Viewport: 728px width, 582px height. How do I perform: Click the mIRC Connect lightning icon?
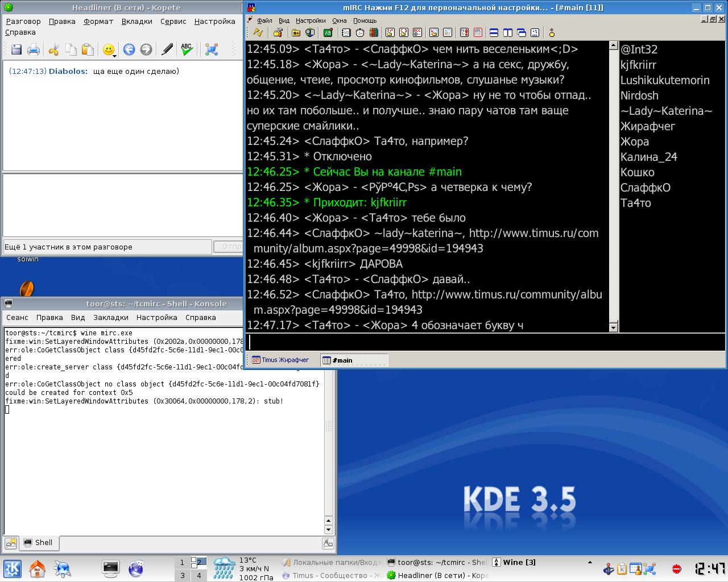258,32
